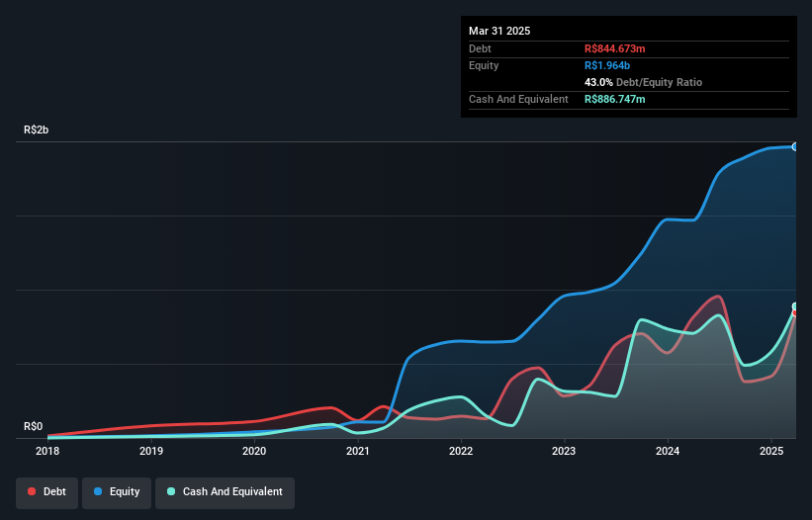This screenshot has width=812, height=520.
Task: Click the R$2b y-axis label
Action: (x=37, y=130)
